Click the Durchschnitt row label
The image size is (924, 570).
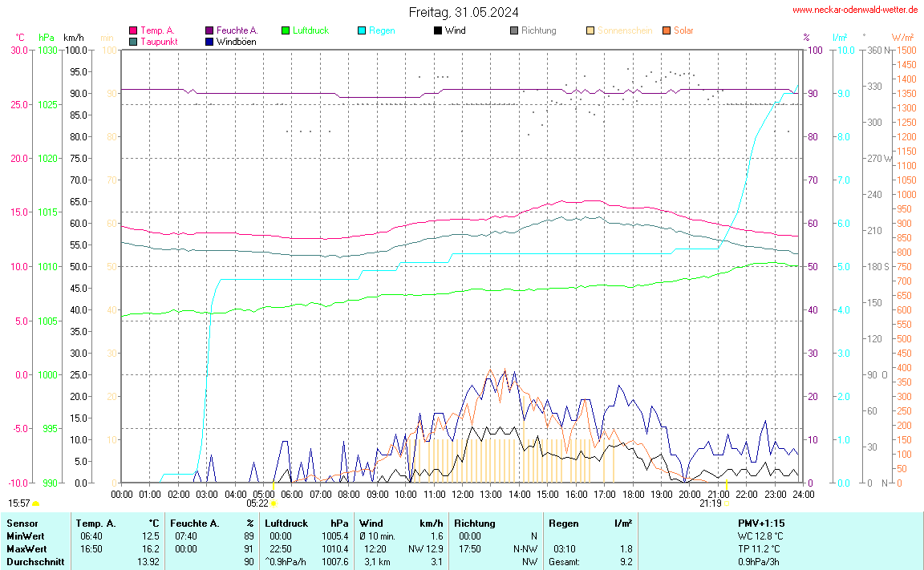[x=34, y=561]
